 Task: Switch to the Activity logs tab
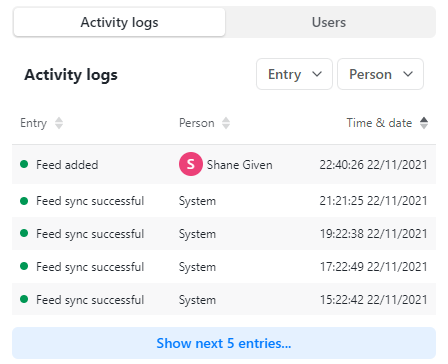[x=119, y=22]
